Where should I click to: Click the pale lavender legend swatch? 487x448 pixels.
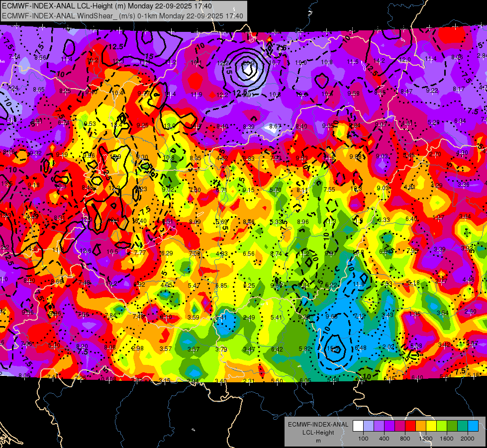[368, 426]
